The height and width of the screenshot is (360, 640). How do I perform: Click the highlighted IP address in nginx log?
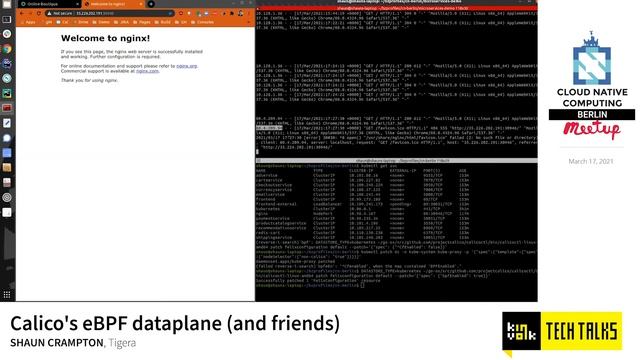[x=269, y=128]
